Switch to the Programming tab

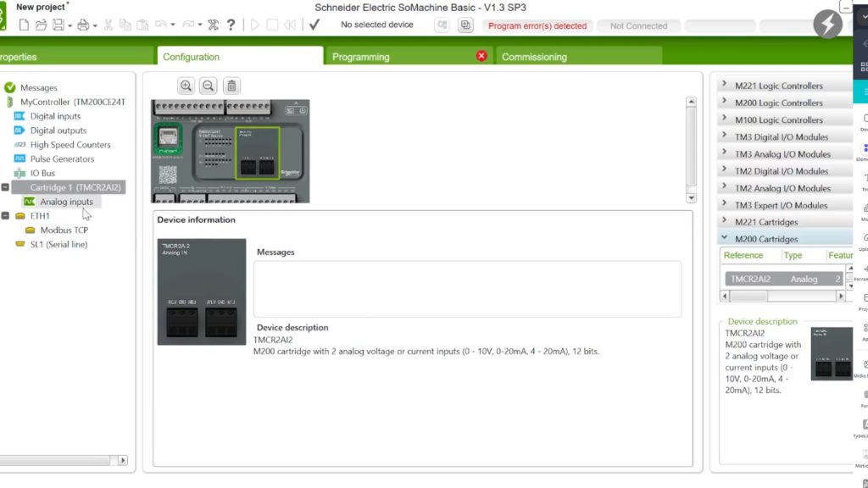(361, 57)
